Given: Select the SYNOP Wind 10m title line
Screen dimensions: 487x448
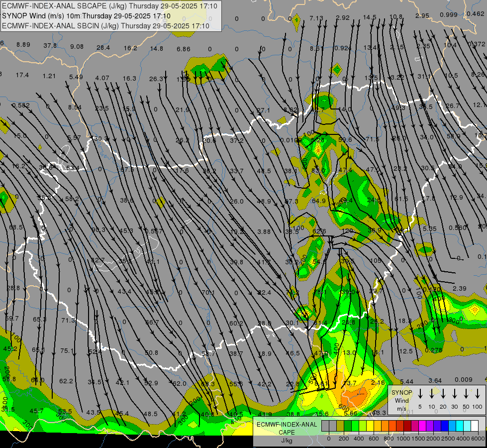Looking at the screenshot, I should (x=86, y=16).
